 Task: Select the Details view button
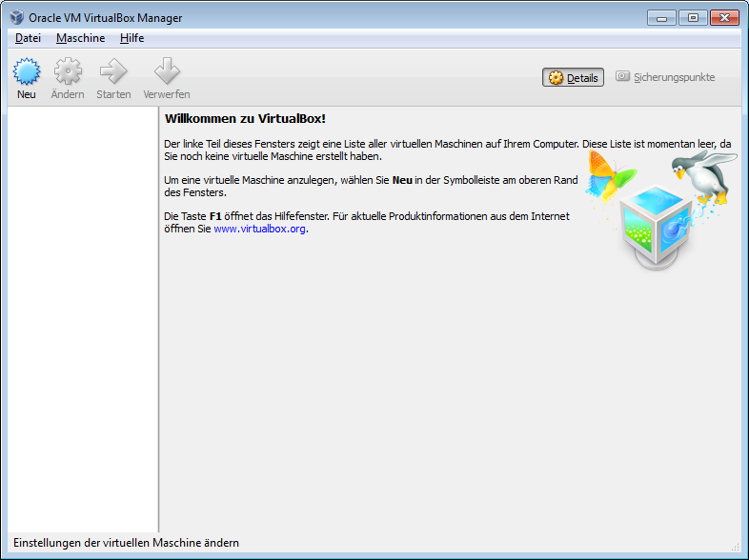(573, 77)
